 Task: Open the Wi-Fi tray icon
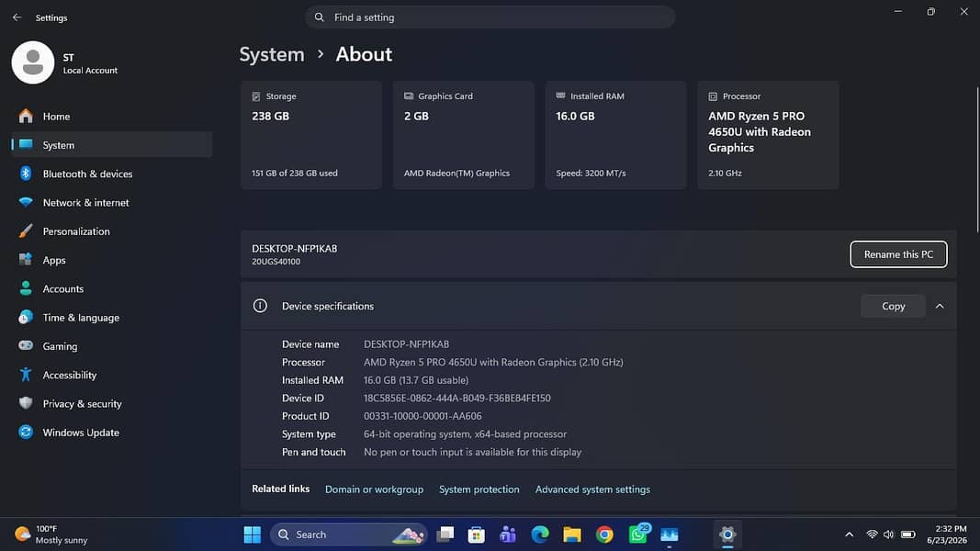point(872,534)
